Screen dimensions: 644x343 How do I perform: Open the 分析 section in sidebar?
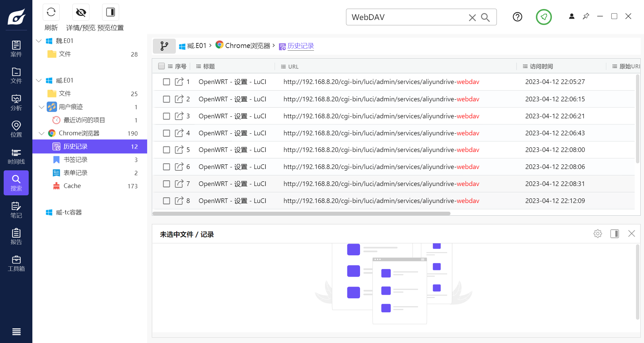(16, 102)
